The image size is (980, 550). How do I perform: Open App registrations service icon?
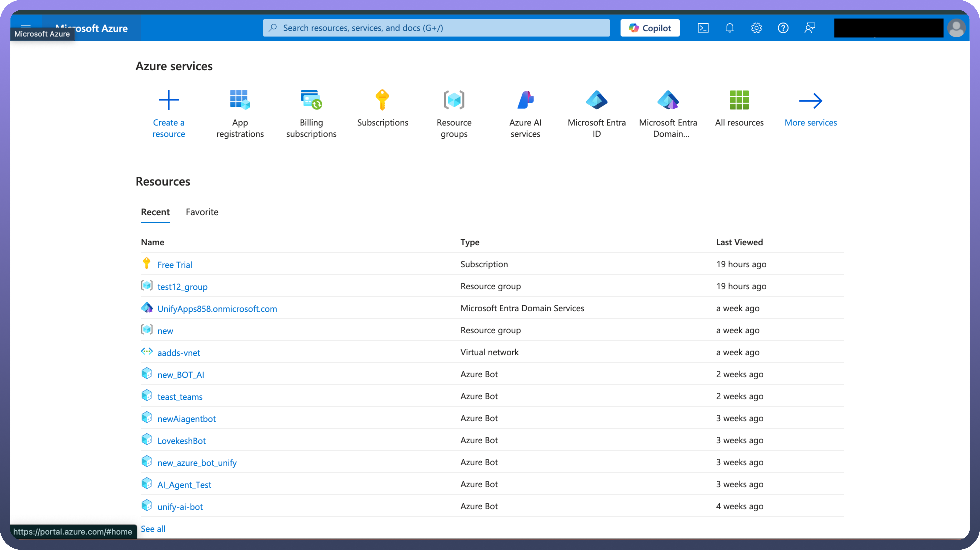click(x=240, y=100)
